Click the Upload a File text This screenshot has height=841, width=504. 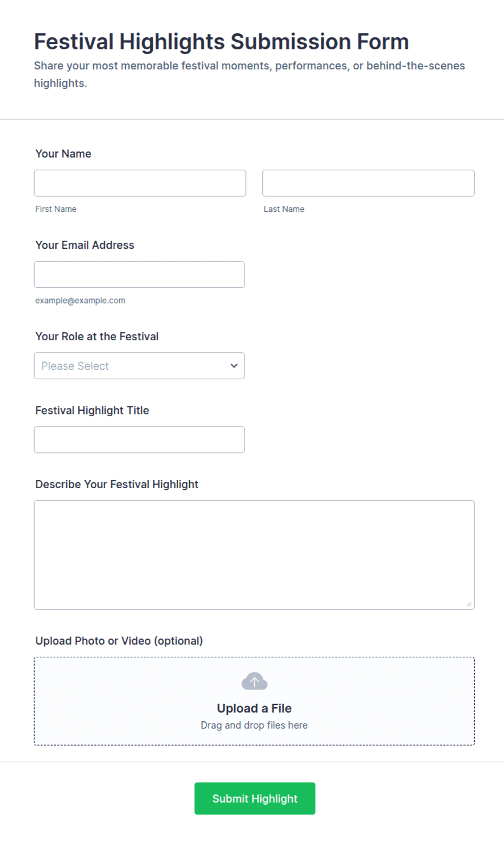tap(254, 708)
